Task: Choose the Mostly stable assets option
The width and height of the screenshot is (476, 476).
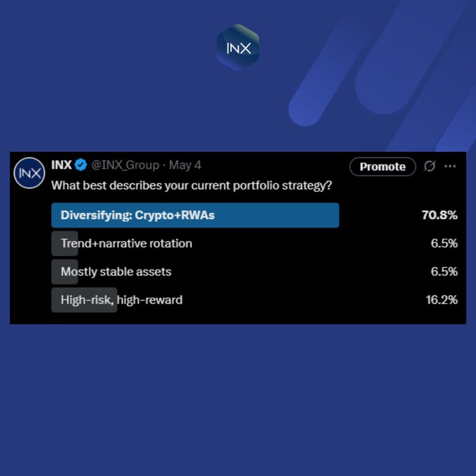Action: pyautogui.click(x=115, y=272)
